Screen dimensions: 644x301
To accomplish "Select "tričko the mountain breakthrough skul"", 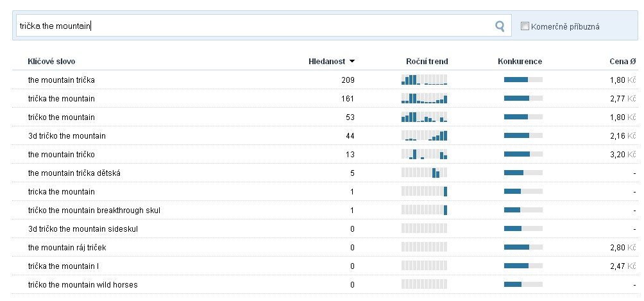I will (94, 210).
